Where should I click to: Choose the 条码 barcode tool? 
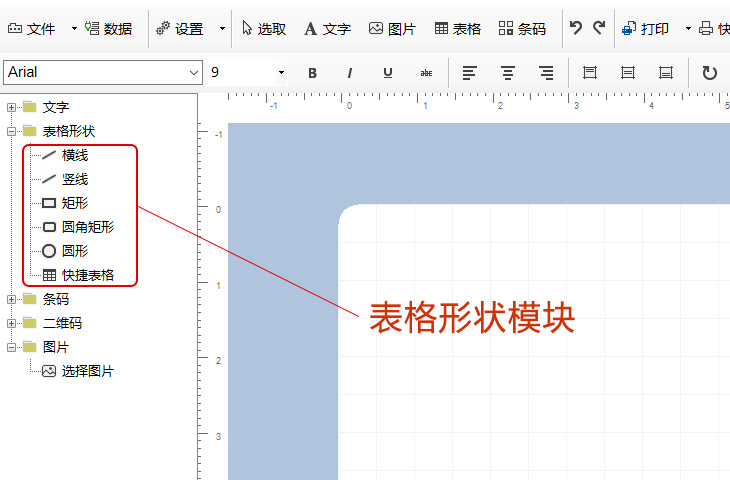pos(522,29)
